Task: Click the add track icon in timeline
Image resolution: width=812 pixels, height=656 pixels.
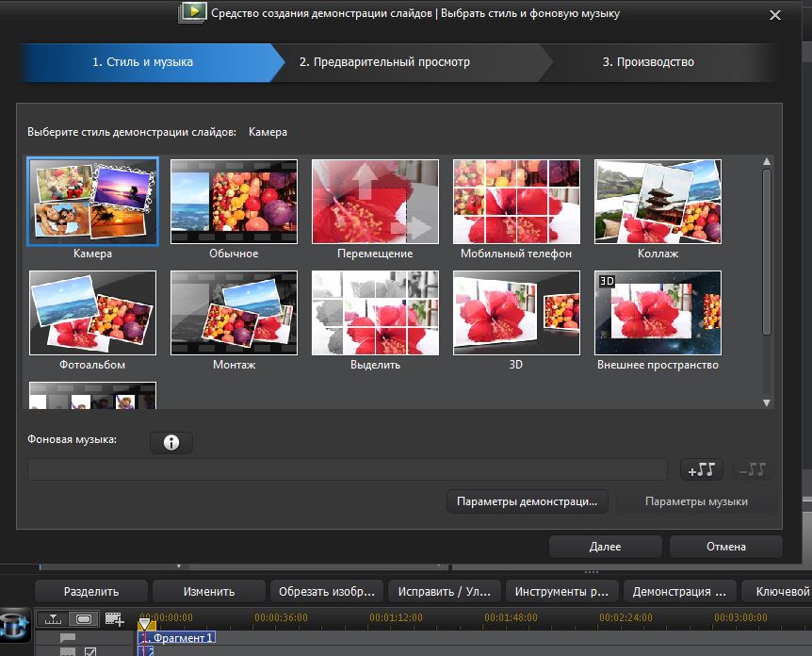Action: pos(114,619)
